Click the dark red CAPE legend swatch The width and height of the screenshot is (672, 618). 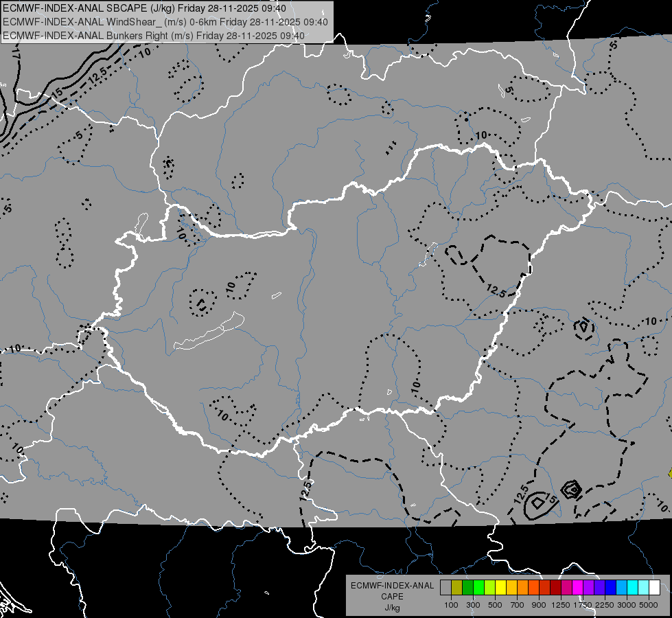pyautogui.click(x=555, y=588)
